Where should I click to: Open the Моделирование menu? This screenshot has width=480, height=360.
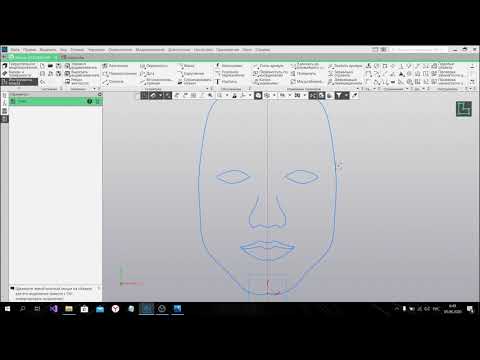[150, 50]
